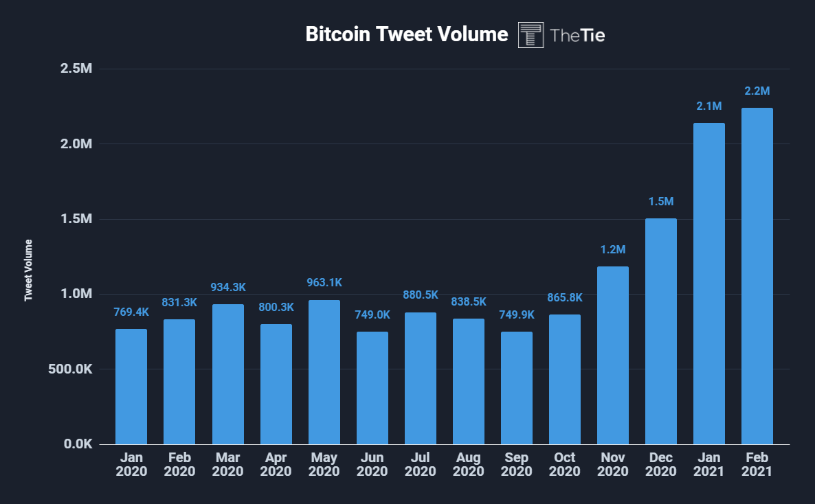Select the 749.9K data label

517,315
